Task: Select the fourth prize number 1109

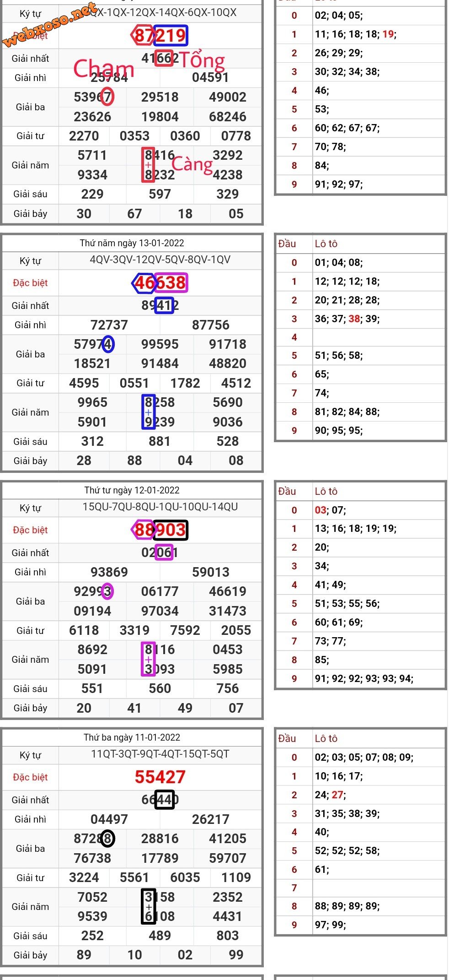Action: pyautogui.click(x=236, y=877)
